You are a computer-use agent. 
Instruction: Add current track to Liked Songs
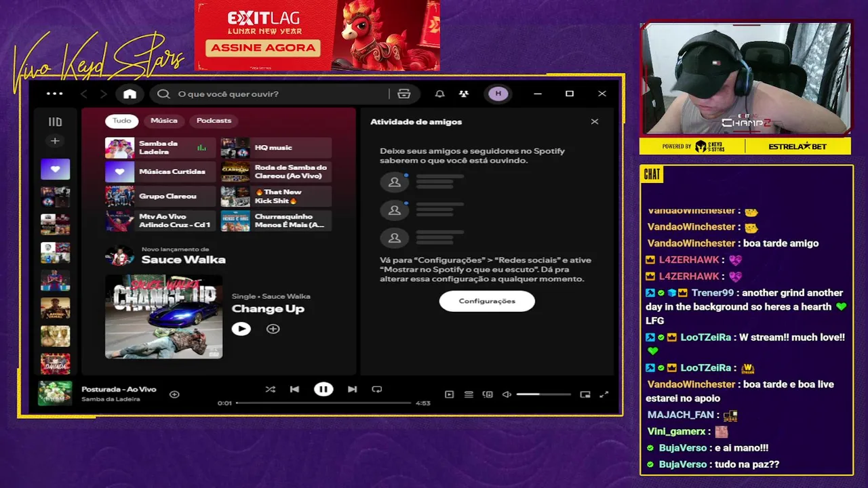(174, 394)
